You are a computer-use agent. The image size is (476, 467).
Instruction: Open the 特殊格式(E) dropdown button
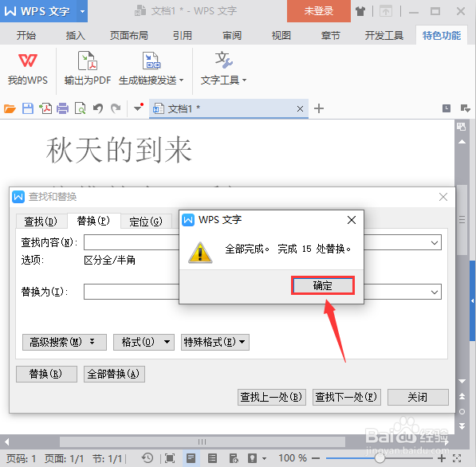pos(215,343)
